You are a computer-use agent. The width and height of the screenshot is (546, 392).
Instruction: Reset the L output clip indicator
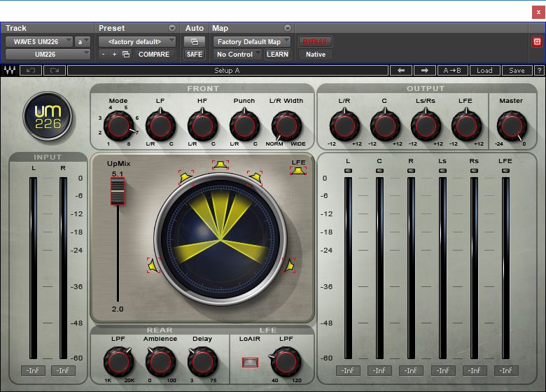point(348,171)
